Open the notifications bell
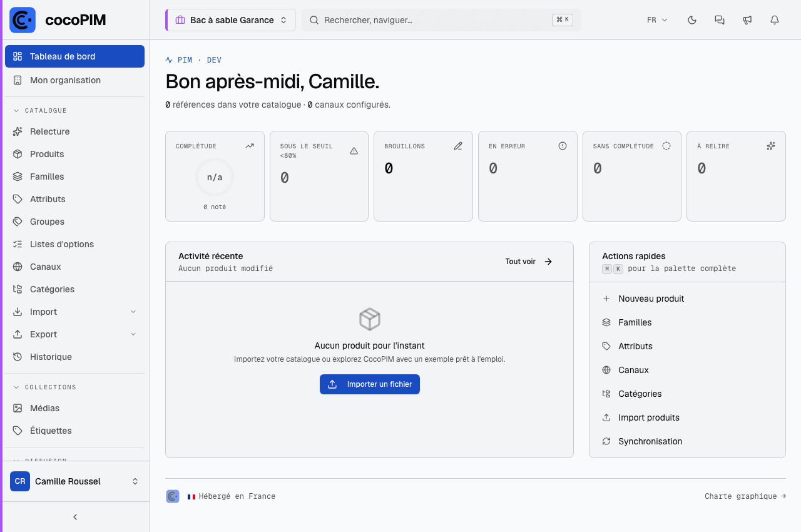The height and width of the screenshot is (532, 801). point(775,20)
